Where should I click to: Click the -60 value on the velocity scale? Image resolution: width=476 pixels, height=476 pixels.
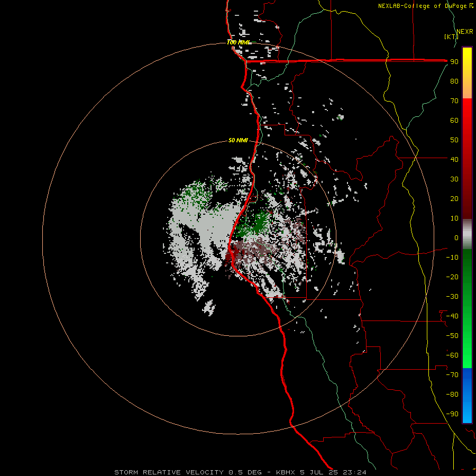pos(452,355)
